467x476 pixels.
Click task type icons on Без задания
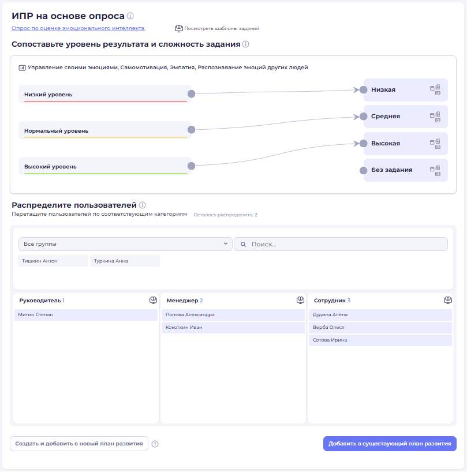coord(435,170)
